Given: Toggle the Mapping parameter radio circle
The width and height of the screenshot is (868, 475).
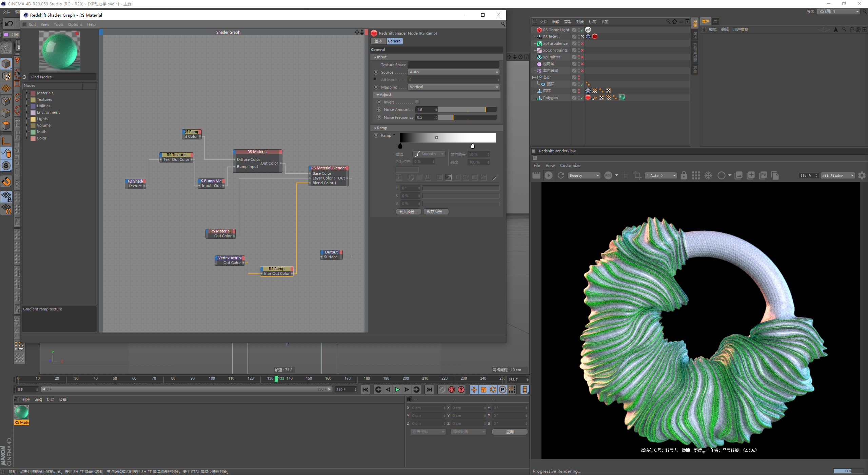Looking at the screenshot, I should [376, 87].
